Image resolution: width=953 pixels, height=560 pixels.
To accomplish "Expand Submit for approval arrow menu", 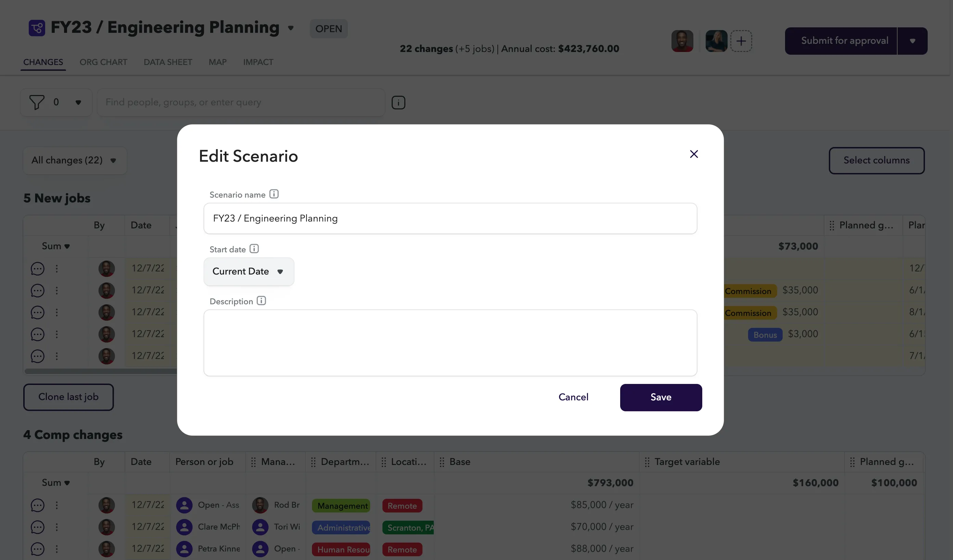I will pyautogui.click(x=912, y=41).
